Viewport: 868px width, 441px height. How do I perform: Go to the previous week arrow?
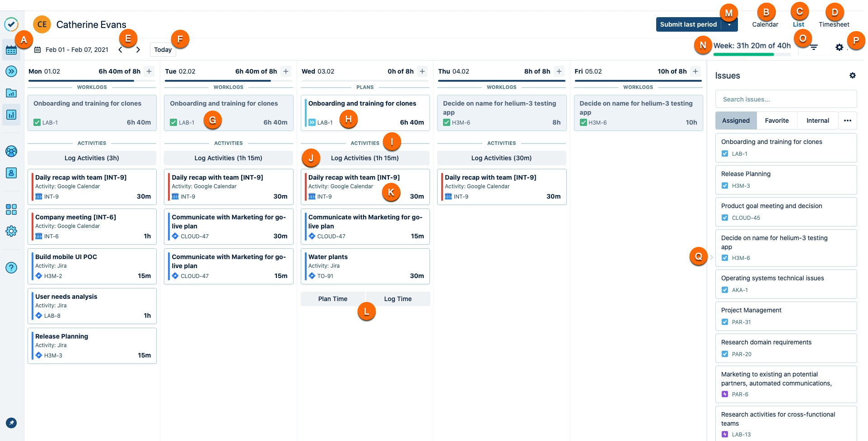coord(120,50)
